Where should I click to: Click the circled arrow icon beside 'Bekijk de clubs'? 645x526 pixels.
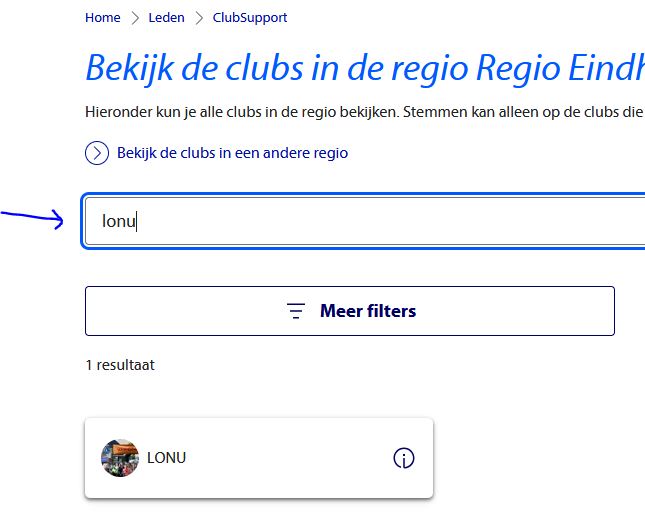(x=97, y=153)
